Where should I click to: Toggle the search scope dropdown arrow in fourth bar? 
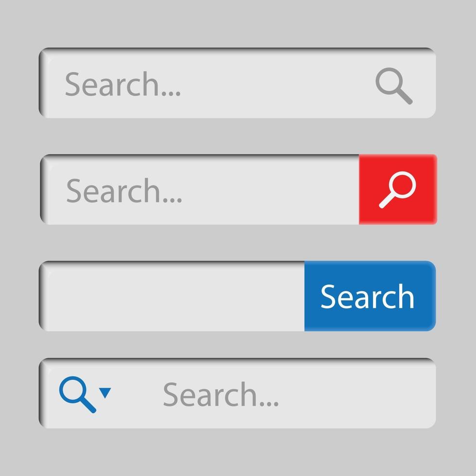pos(105,392)
